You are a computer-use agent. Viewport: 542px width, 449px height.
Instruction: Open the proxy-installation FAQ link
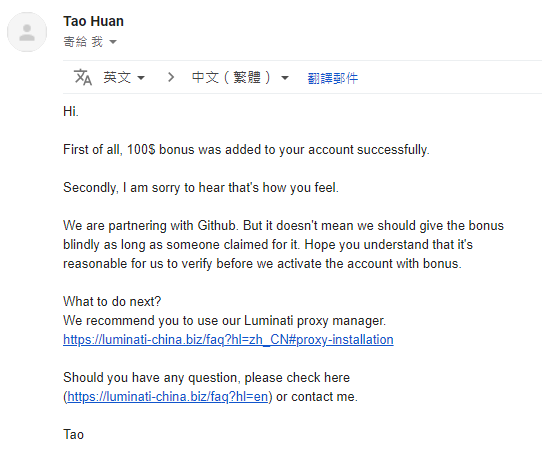(x=228, y=340)
